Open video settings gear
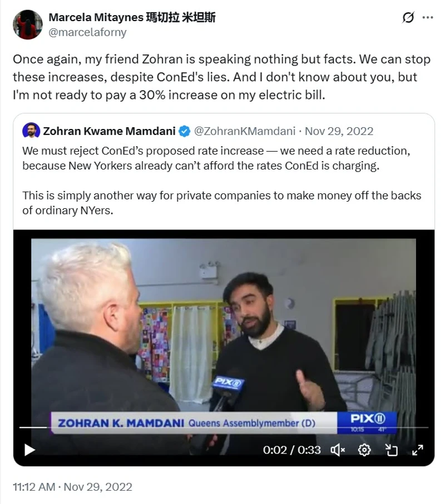This screenshot has width=445, height=504. coord(364,450)
